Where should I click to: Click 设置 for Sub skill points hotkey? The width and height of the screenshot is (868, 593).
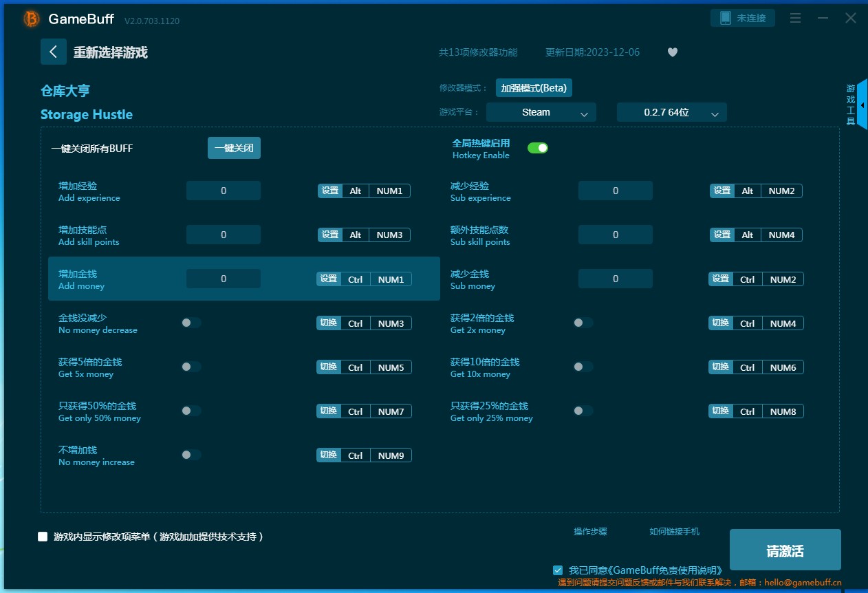722,235
